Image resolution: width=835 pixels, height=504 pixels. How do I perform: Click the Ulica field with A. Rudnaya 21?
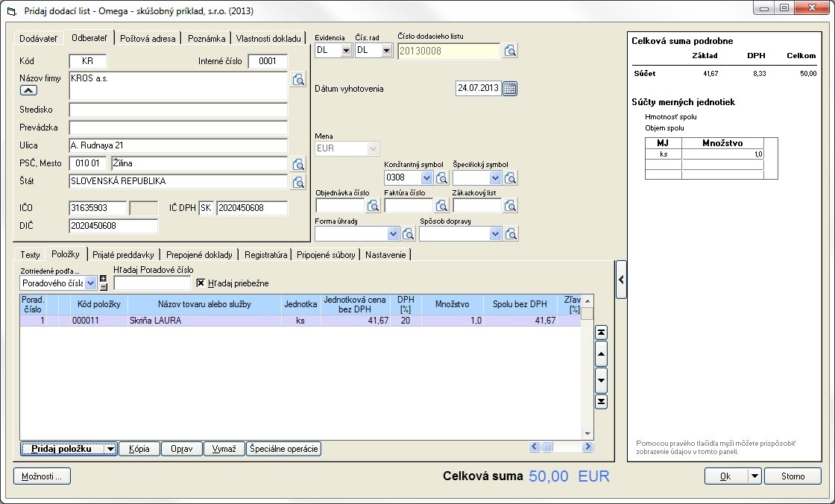[178, 145]
